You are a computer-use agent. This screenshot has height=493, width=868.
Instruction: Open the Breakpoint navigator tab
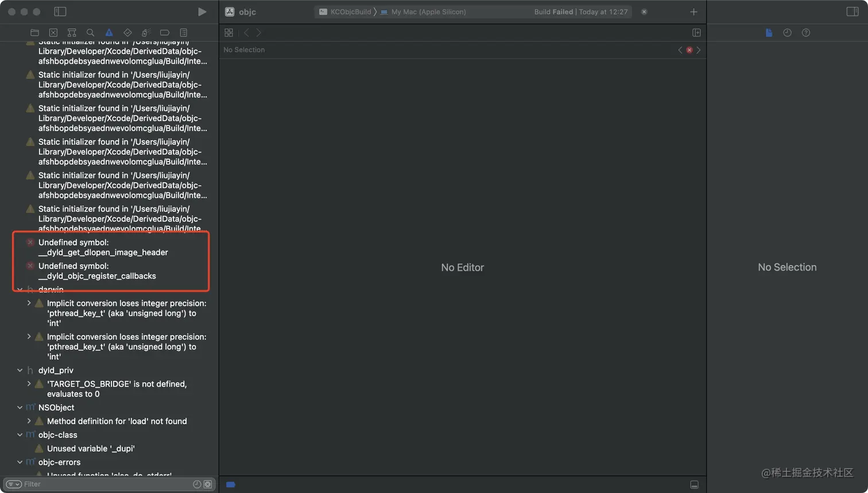165,33
